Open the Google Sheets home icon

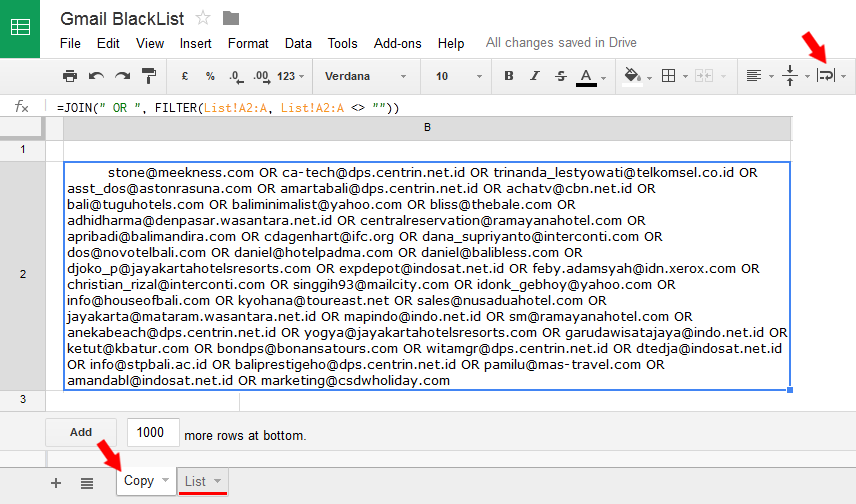pos(20,27)
